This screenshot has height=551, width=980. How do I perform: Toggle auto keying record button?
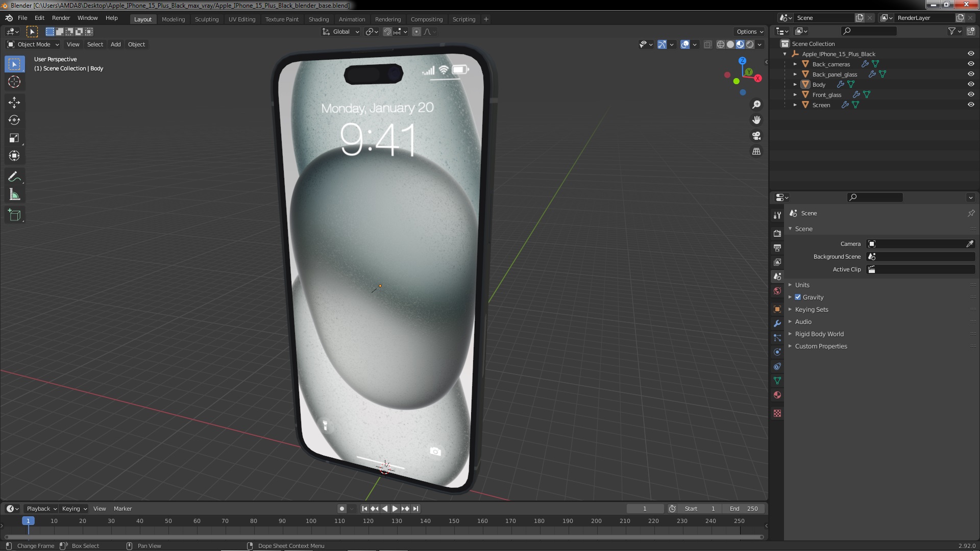(341, 509)
